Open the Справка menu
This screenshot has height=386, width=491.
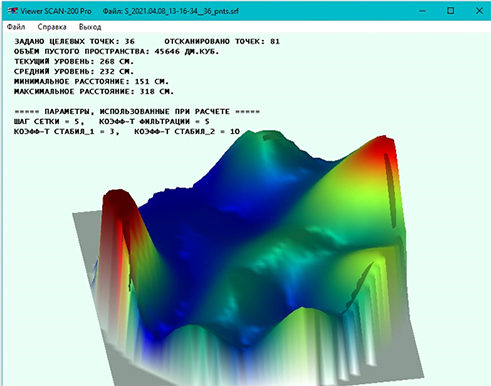pos(52,27)
